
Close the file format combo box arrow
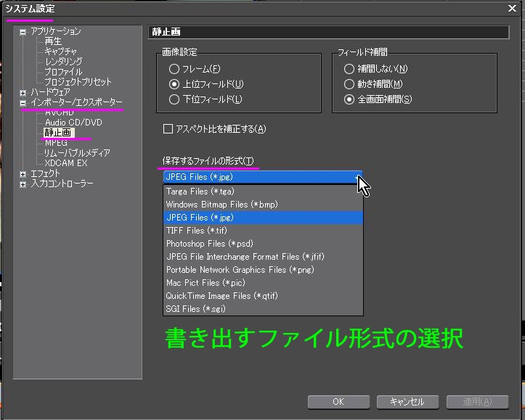tap(356, 177)
